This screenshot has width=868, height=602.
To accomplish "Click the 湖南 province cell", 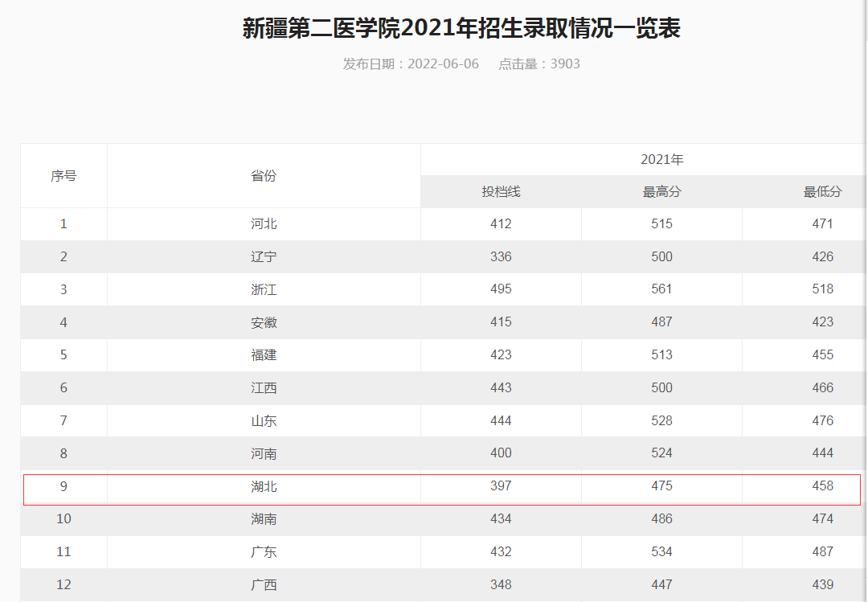I will point(264,519).
